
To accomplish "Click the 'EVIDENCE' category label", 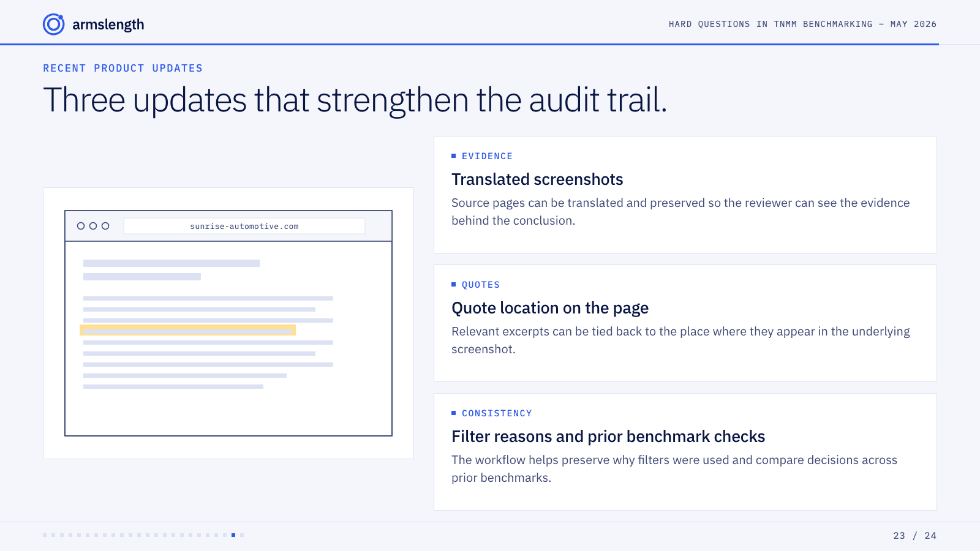I will coord(487,156).
